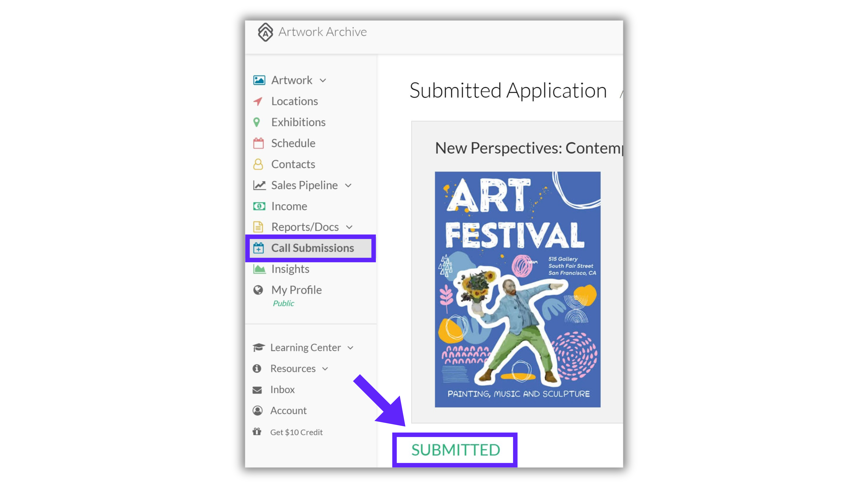This screenshot has width=868, height=488.
Task: Click the Get $10 Credit link
Action: [x=296, y=432]
